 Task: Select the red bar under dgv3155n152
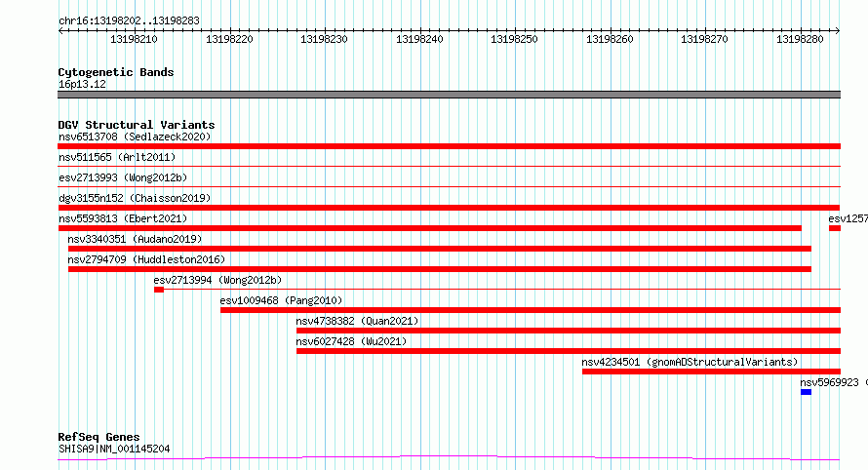click(x=449, y=208)
